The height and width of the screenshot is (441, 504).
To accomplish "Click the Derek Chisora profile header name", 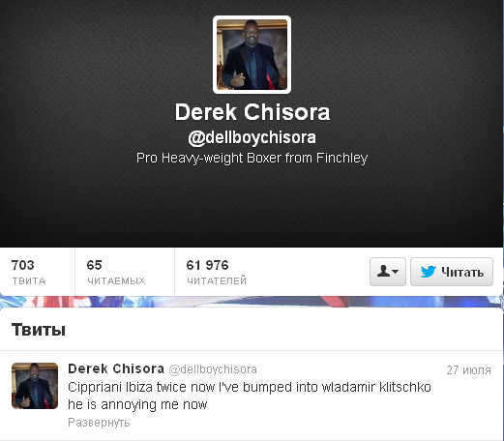I will click(252, 112).
